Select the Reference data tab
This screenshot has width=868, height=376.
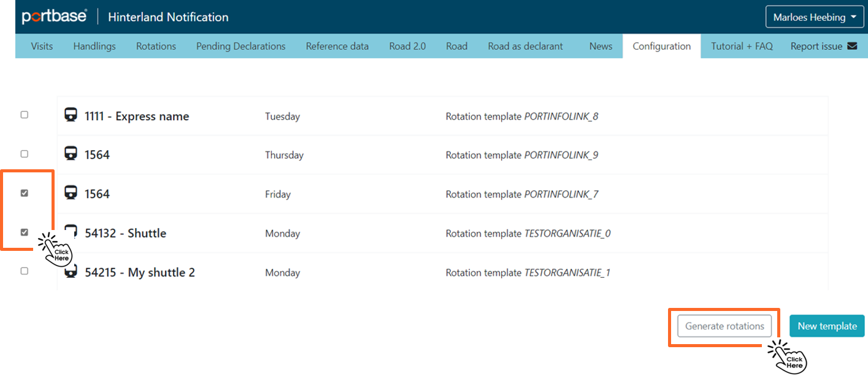tap(337, 46)
